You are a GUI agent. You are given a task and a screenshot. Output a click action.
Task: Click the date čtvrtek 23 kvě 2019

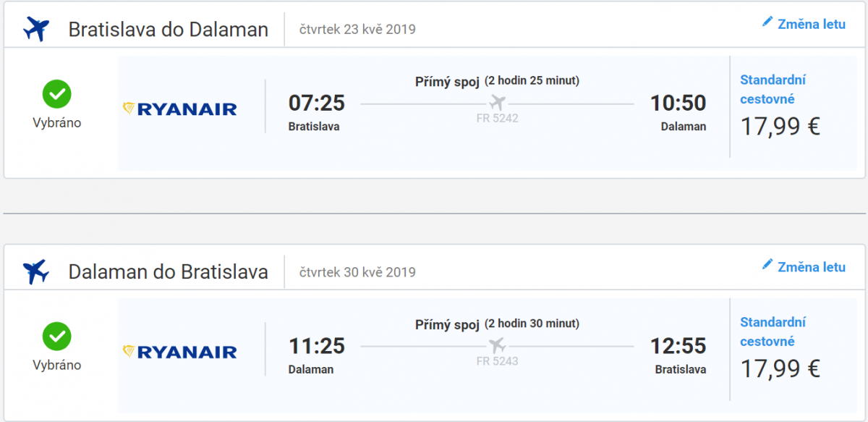357,30
